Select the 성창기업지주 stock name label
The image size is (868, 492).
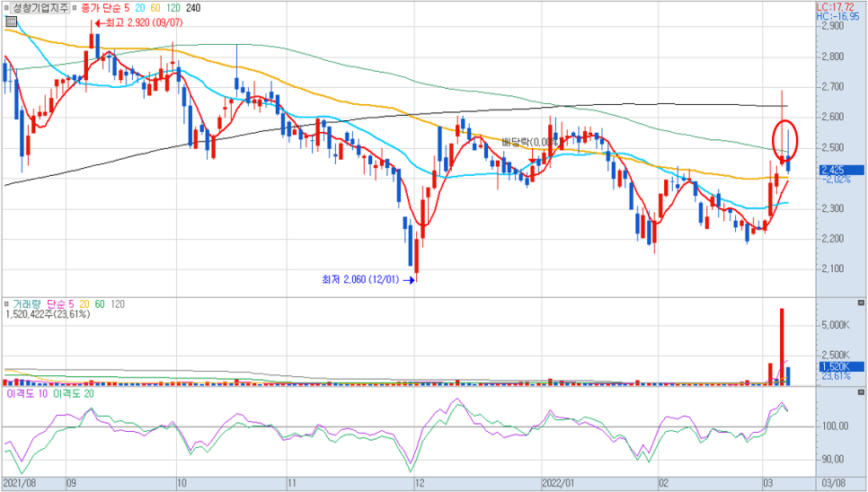40,8
